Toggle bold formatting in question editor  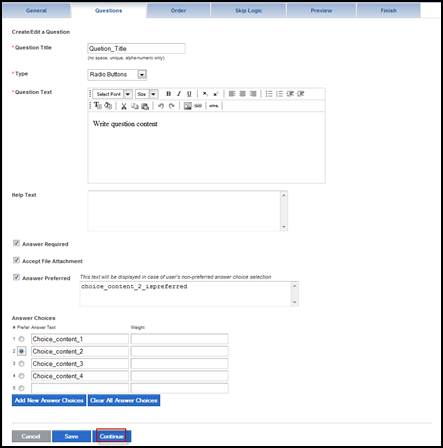[168, 94]
